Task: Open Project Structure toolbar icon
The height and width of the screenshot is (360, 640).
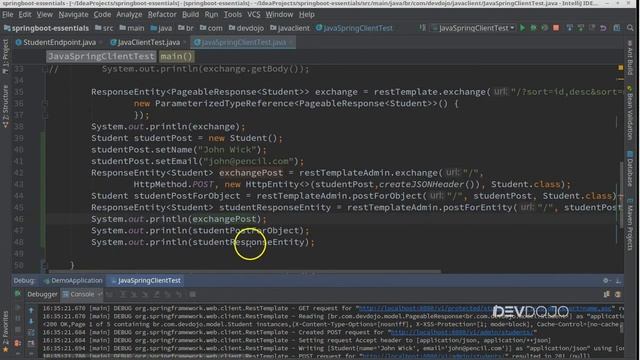Action: [617, 28]
